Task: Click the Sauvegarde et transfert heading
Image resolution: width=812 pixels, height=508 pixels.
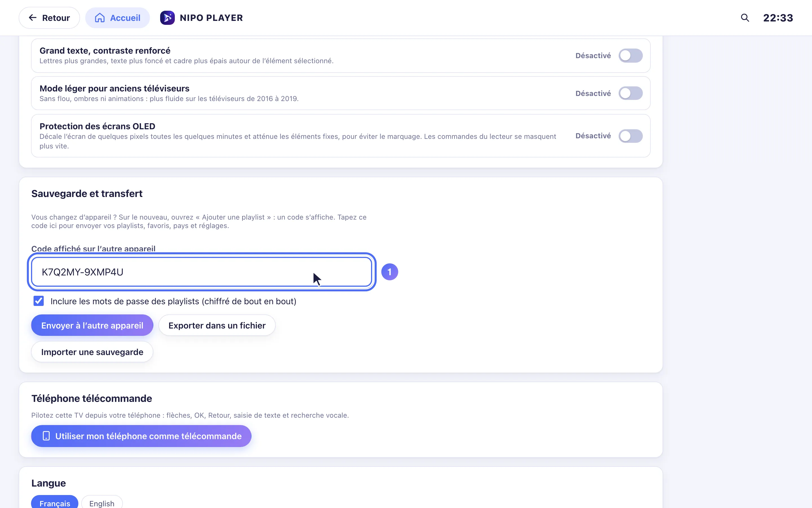Action: click(87, 194)
